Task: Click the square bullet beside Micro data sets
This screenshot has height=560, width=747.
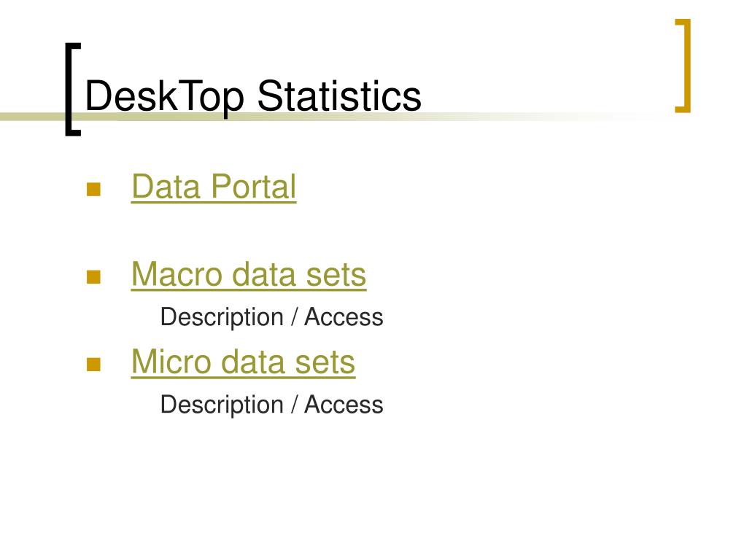Action: click(x=93, y=365)
